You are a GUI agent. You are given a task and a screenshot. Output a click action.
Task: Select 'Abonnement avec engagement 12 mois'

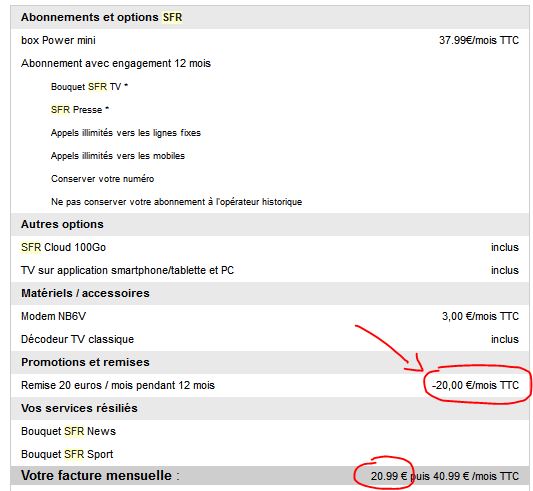tap(116, 63)
